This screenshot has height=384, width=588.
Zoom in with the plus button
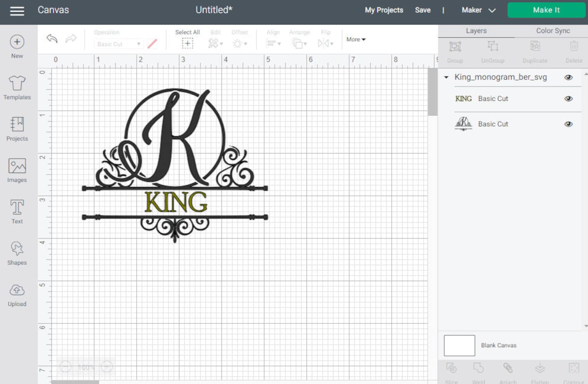pyautogui.click(x=107, y=367)
